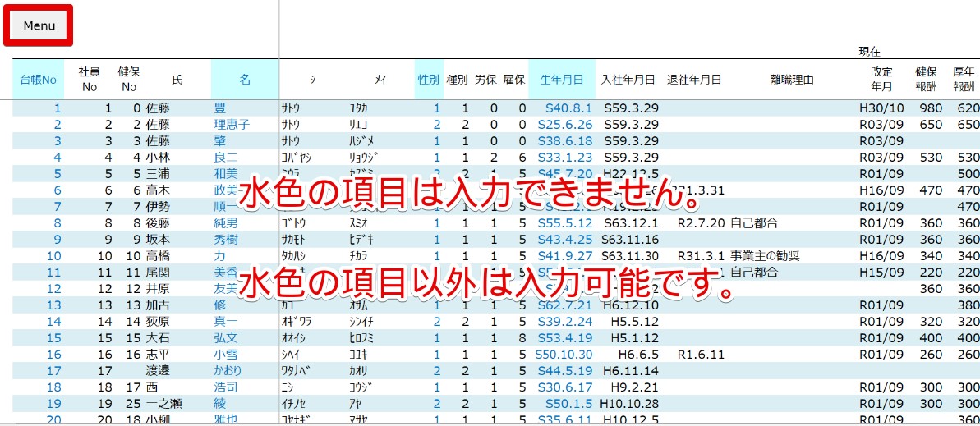This screenshot has height=426, width=980.
Task: Select the 種別 column header
Action: 457,80
